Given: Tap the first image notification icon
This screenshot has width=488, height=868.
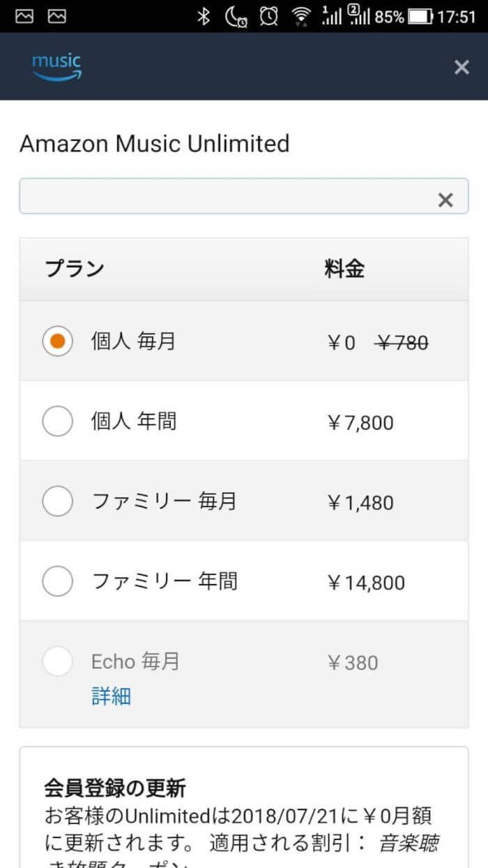Looking at the screenshot, I should tap(24, 17).
